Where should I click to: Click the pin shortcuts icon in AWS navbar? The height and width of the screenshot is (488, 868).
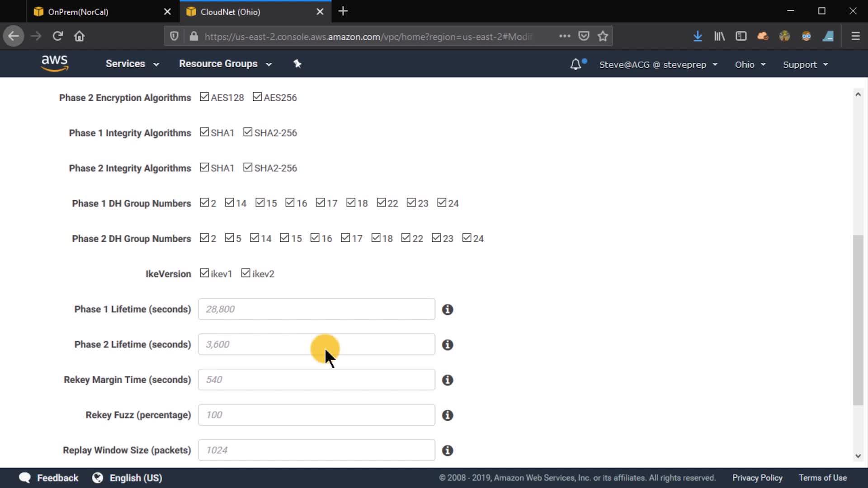tap(297, 64)
